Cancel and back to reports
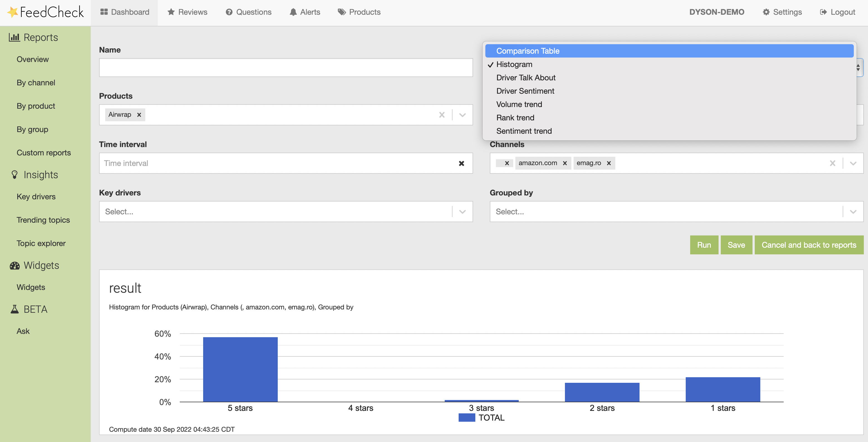Screen dimensions: 868x442 (x=809, y=245)
